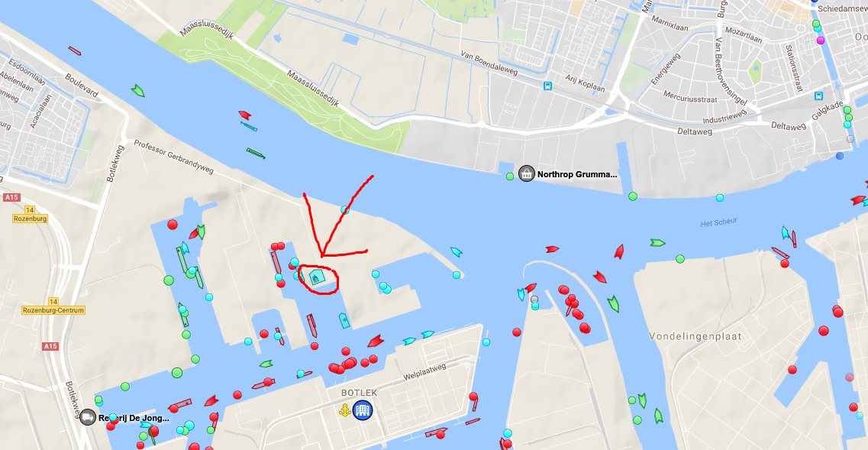Click the Het Scheur waterway label
Image resolution: width=868 pixels, height=450 pixels.
[x=718, y=222]
